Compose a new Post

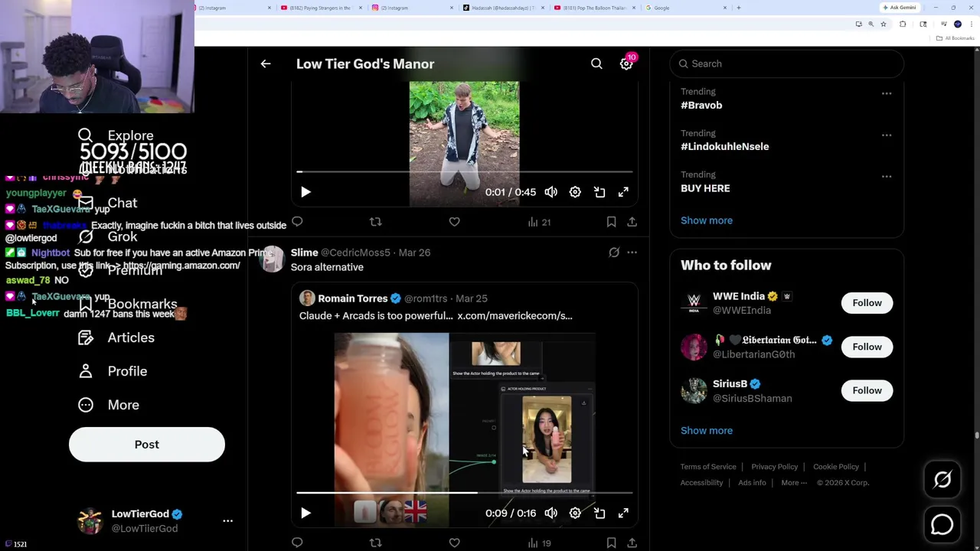coord(147,445)
